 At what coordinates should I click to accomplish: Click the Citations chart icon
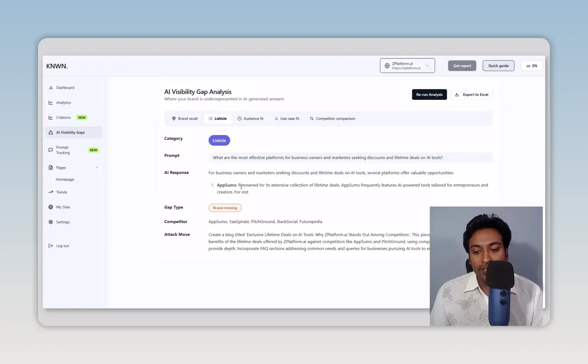pos(50,118)
